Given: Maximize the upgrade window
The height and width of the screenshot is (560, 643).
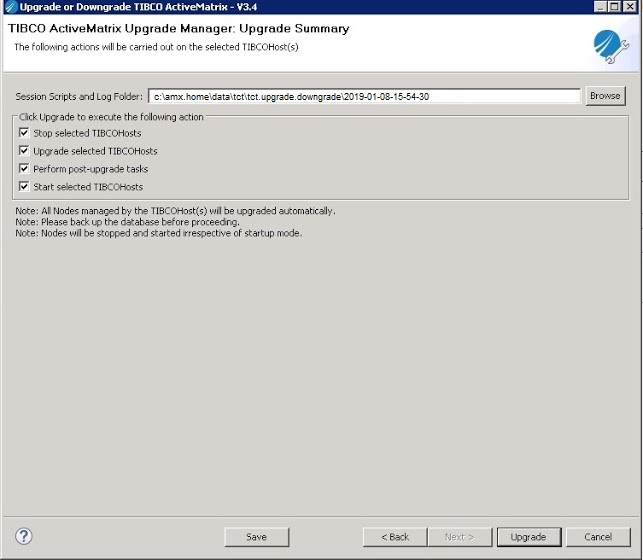Looking at the screenshot, I should 614,6.
